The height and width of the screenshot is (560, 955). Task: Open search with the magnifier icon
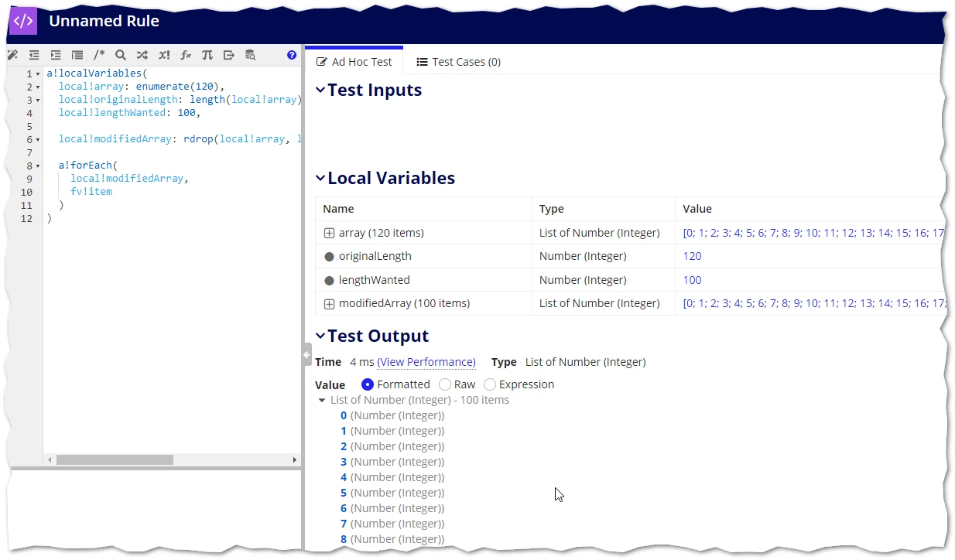pyautogui.click(x=121, y=55)
